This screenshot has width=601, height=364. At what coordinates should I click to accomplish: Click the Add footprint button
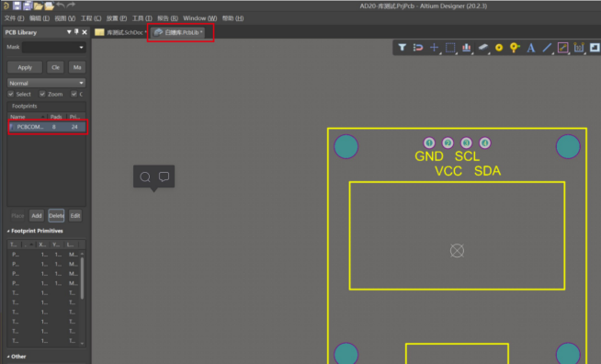[x=37, y=216]
